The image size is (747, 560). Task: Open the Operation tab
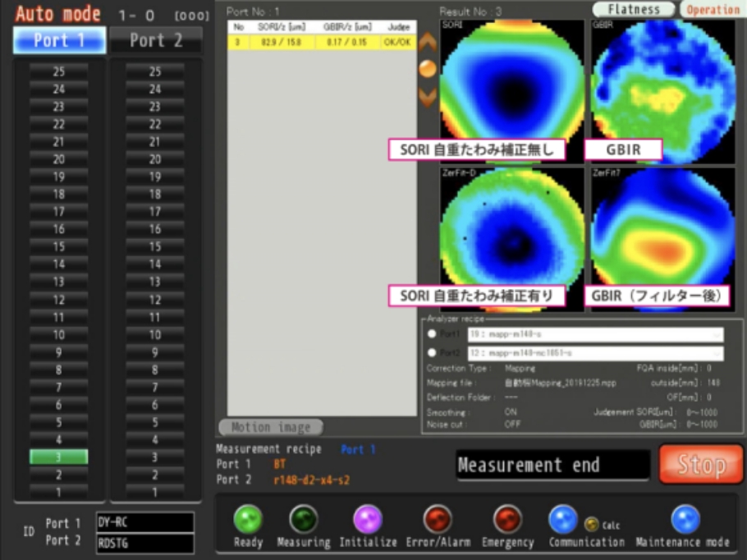point(712,10)
